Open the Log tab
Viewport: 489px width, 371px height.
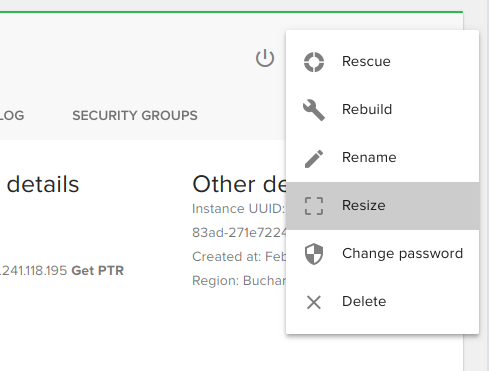[12, 116]
